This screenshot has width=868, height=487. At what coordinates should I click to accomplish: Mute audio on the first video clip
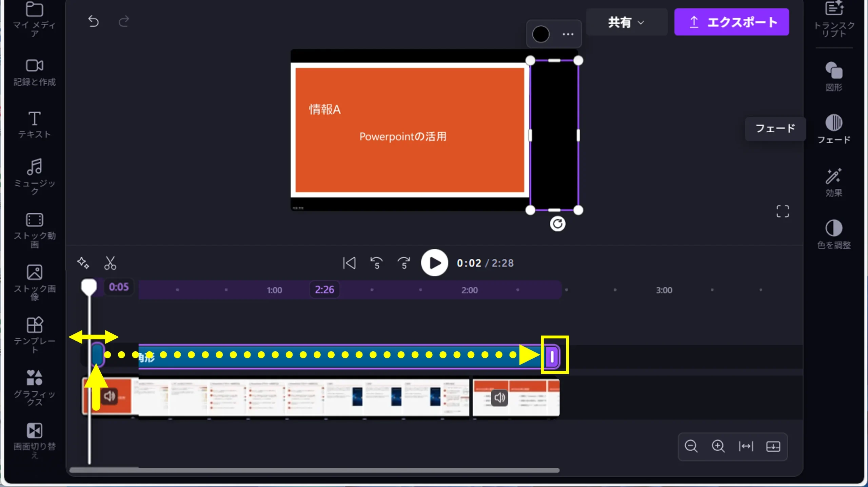[110, 396]
